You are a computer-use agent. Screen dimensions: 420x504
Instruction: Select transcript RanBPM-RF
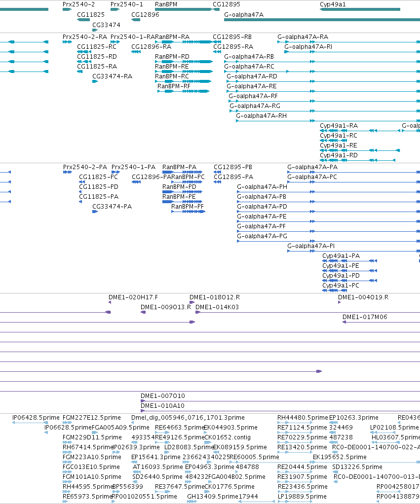click(x=174, y=86)
